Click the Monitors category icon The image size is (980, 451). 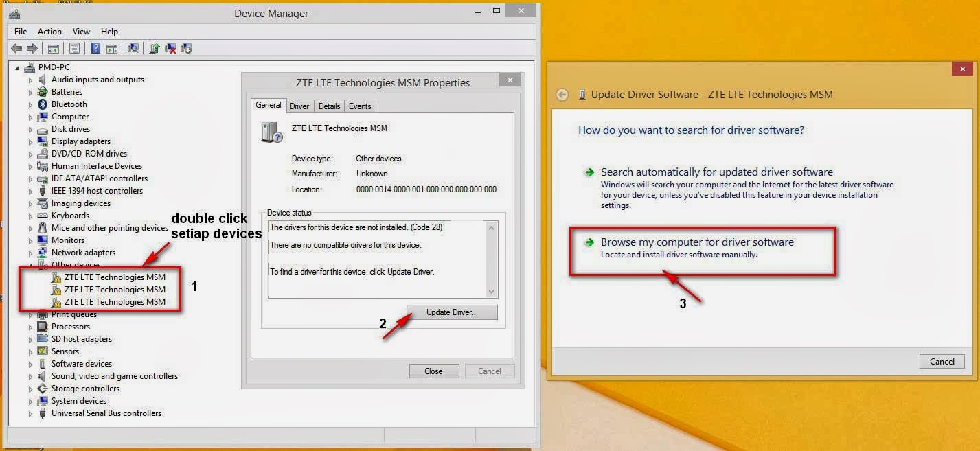coord(43,240)
